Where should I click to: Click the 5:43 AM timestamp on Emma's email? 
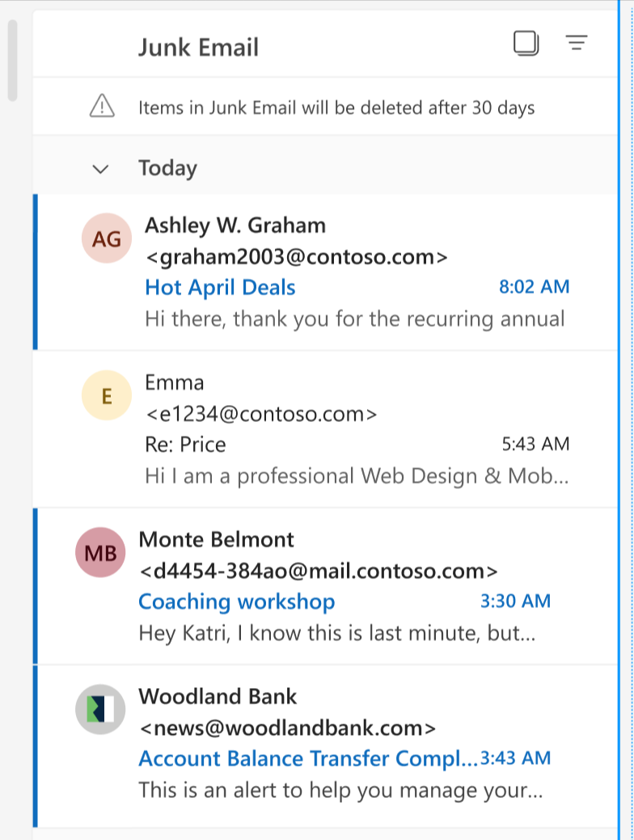[535, 444]
